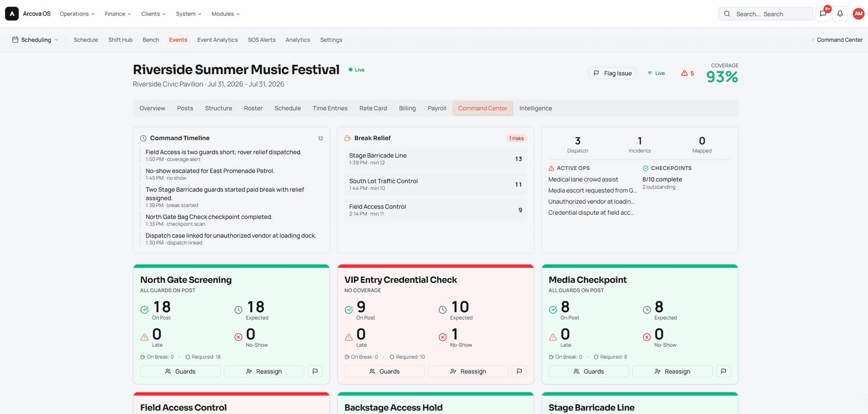Click Reassign on VIP Entry Credential Check
This screenshot has height=414, width=868.
pyautogui.click(x=468, y=371)
